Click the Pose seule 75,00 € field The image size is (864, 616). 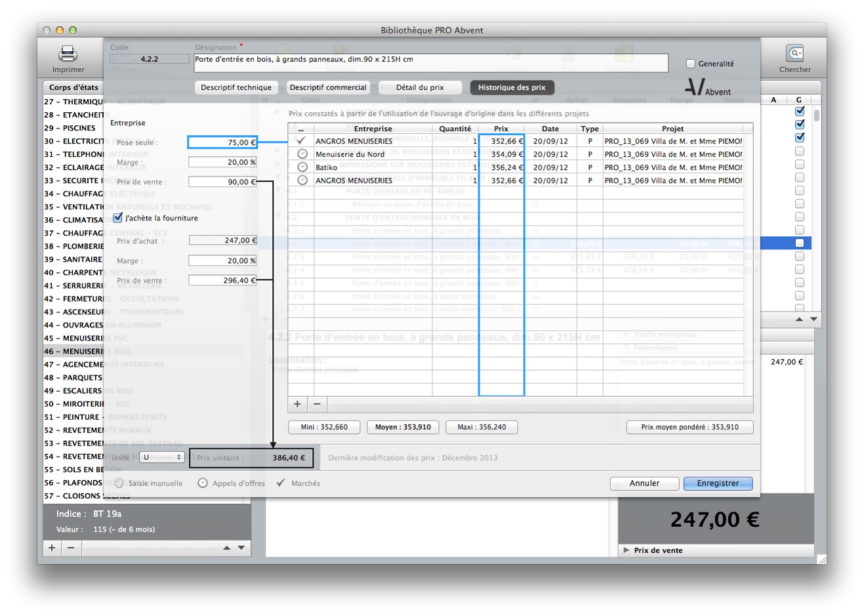point(222,142)
